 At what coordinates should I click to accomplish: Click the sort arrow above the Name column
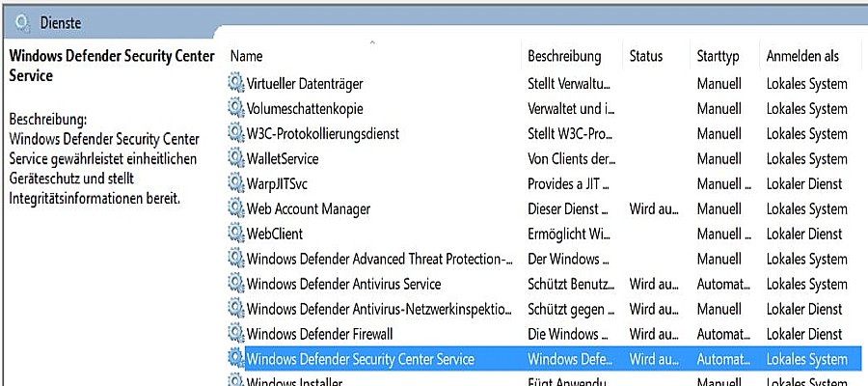(372, 42)
